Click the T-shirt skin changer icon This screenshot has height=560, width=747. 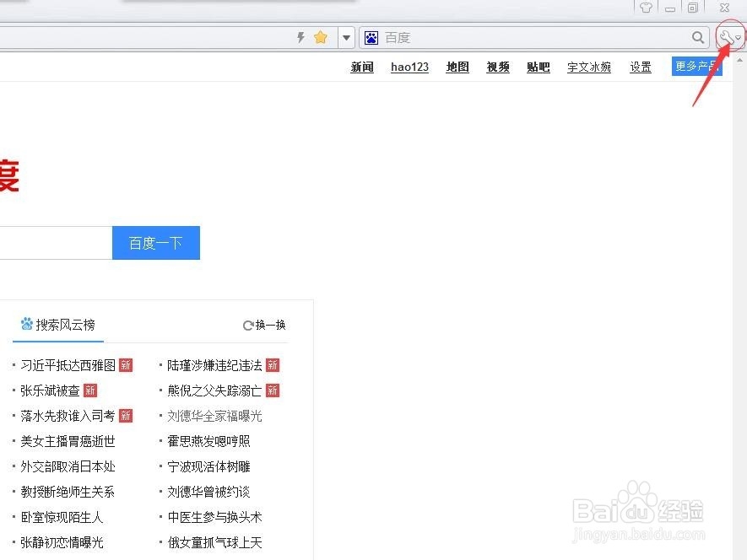click(645, 8)
